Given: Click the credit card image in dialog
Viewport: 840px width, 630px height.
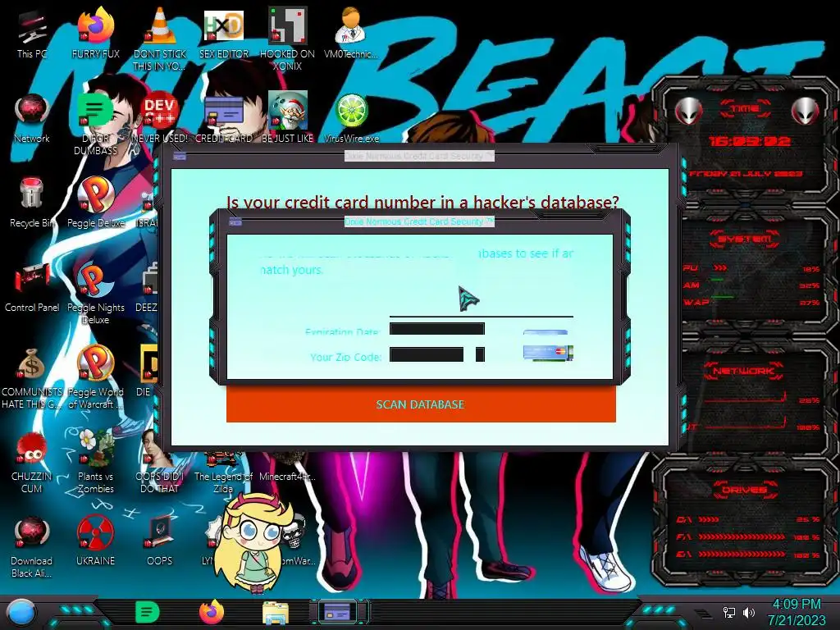Looking at the screenshot, I should pos(548,351).
